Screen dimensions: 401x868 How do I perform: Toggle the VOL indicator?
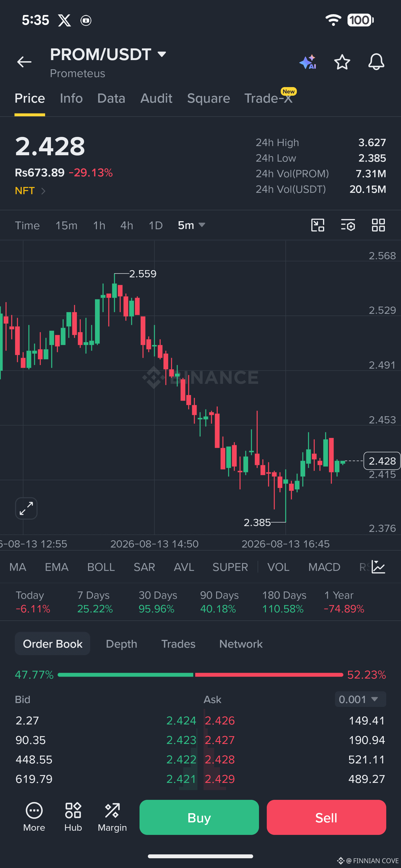point(278,567)
